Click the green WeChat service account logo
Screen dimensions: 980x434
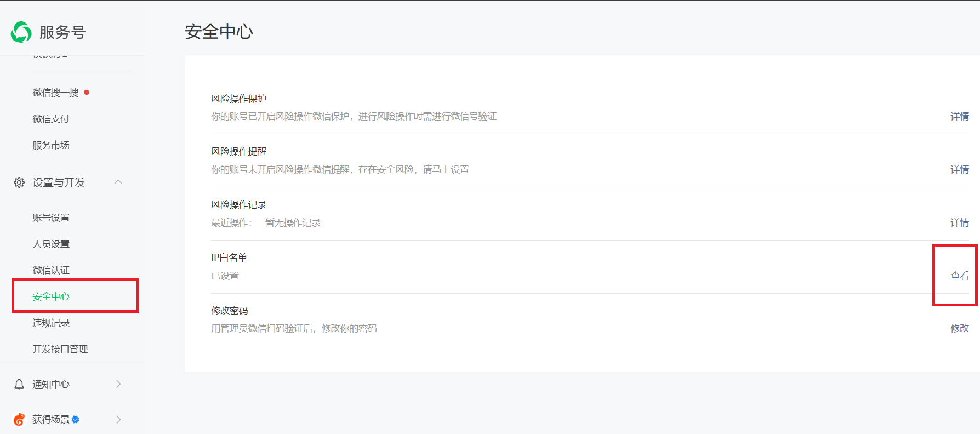pyautogui.click(x=21, y=32)
